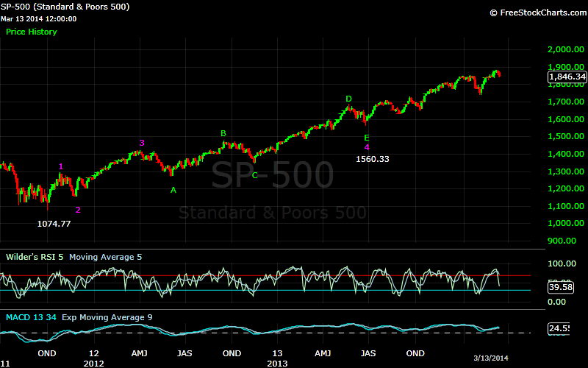The image size is (588, 368).
Task: Click the green wave label E
Action: tap(367, 138)
